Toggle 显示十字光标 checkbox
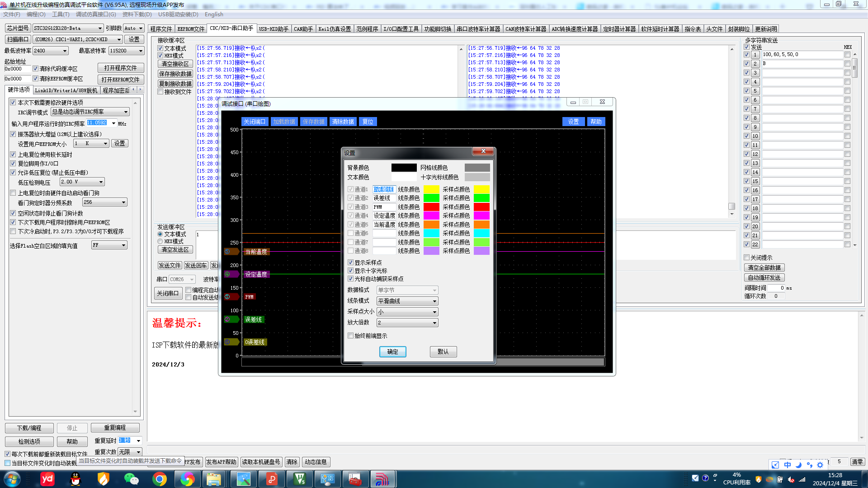Screen dimensions: 868x488 tap(350, 271)
